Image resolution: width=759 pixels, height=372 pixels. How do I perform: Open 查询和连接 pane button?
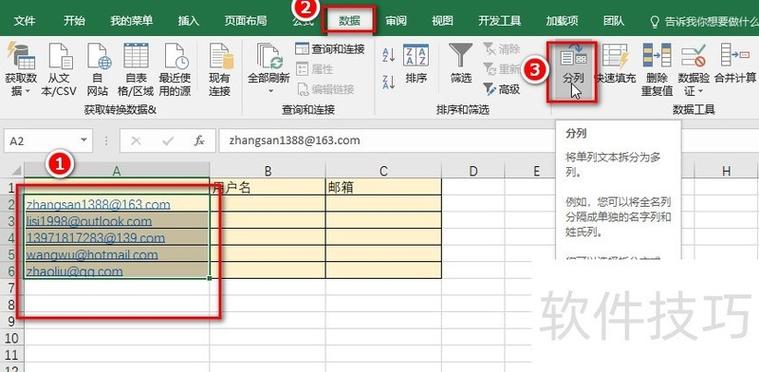(330, 49)
